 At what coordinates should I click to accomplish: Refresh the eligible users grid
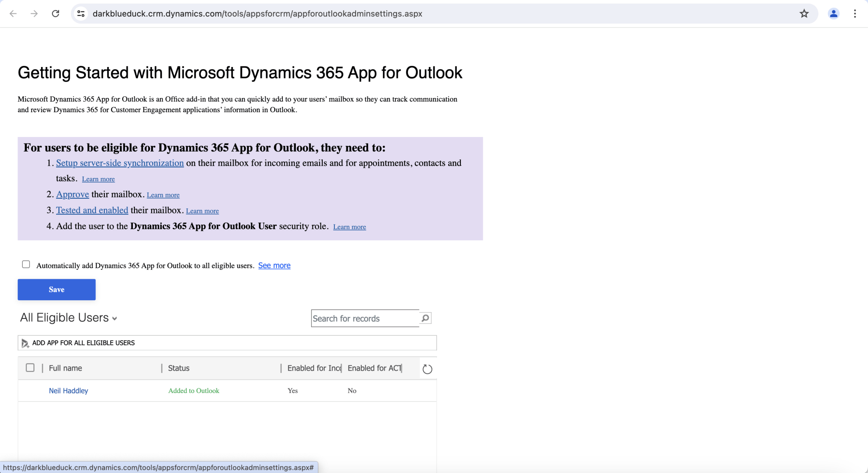(427, 369)
